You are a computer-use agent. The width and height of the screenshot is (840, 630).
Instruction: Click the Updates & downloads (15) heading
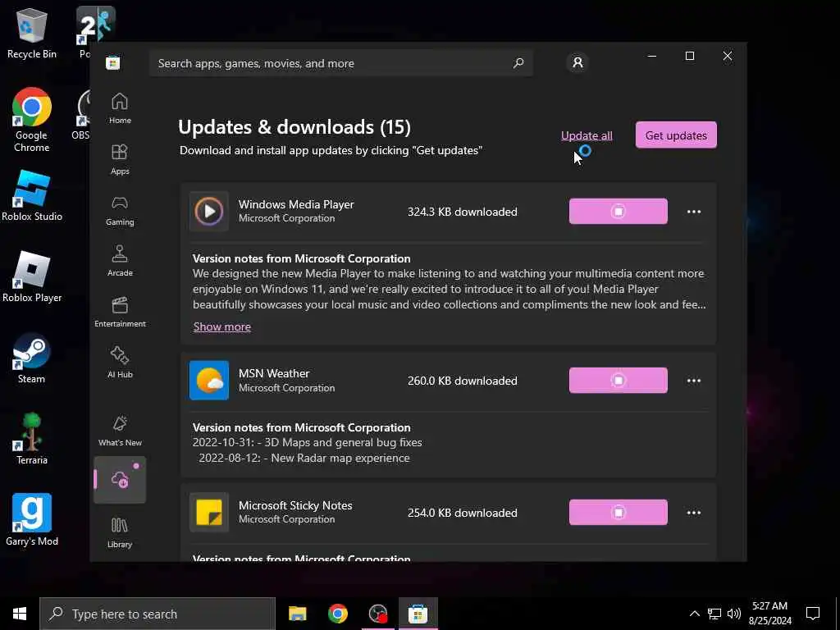pyautogui.click(x=294, y=127)
